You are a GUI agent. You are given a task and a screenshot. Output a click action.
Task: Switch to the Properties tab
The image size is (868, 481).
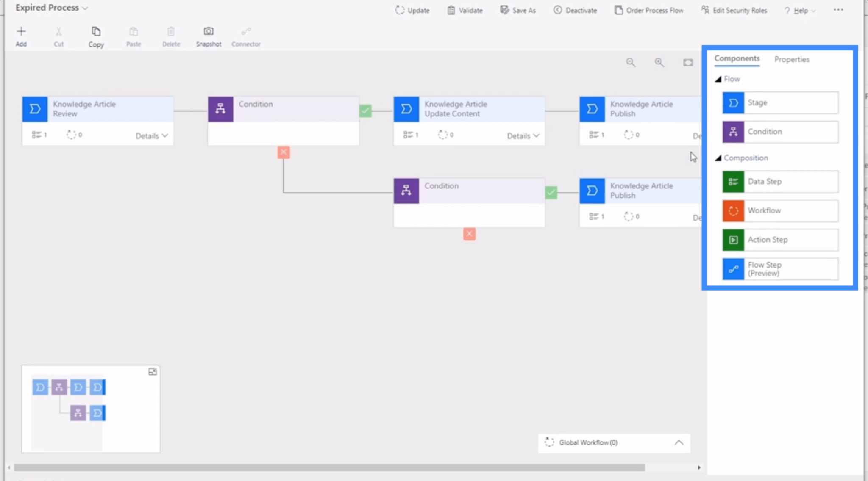pyautogui.click(x=792, y=59)
